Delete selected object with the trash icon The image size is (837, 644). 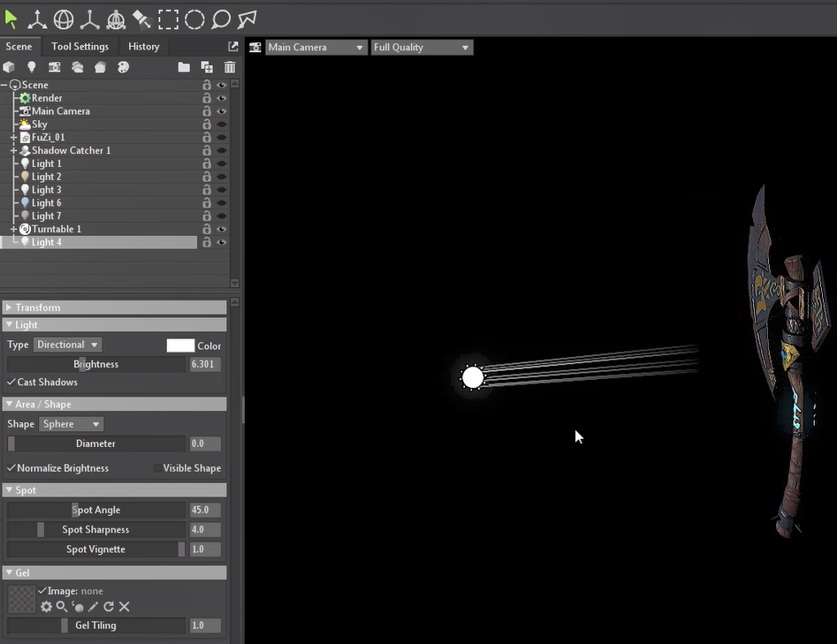[230, 67]
